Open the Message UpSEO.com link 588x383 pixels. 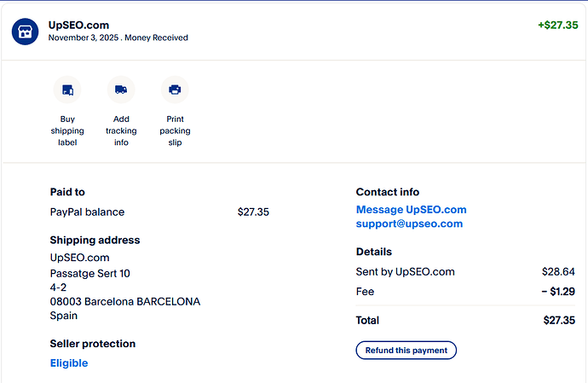coord(411,210)
